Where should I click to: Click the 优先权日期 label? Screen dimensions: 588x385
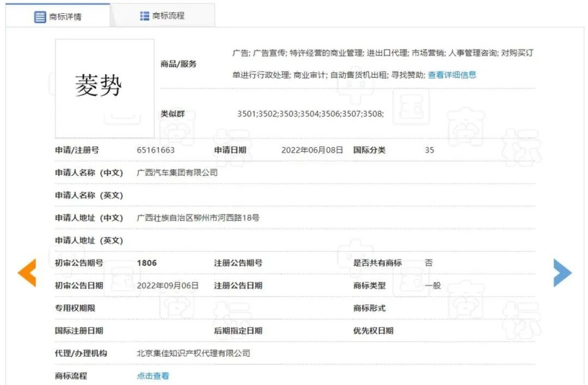click(x=373, y=330)
